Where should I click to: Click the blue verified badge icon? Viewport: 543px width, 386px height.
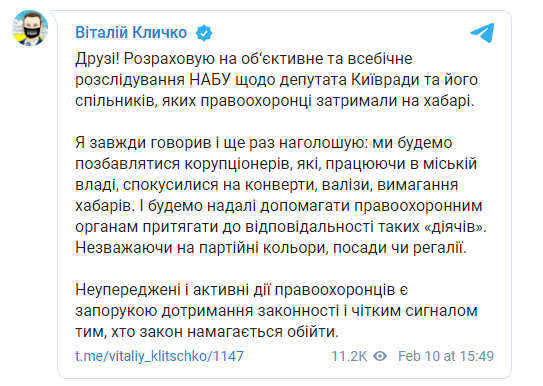(x=204, y=33)
